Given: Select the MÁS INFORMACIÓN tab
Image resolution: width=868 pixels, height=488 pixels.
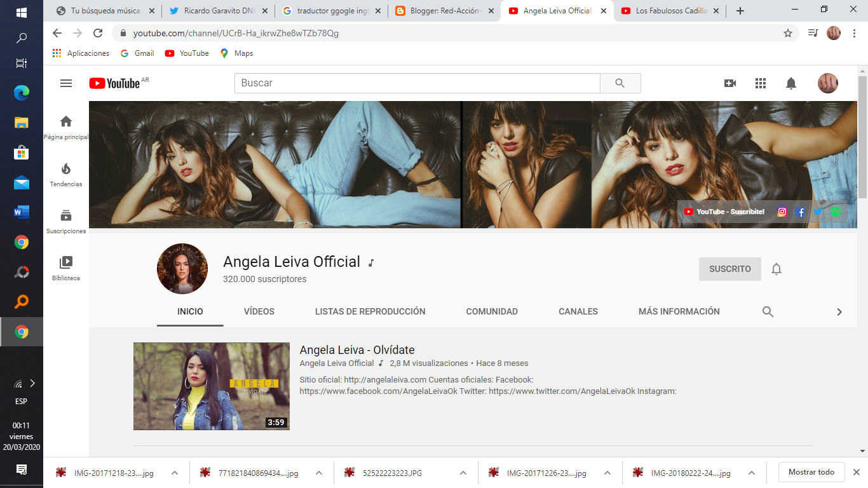Looking at the screenshot, I should point(679,311).
